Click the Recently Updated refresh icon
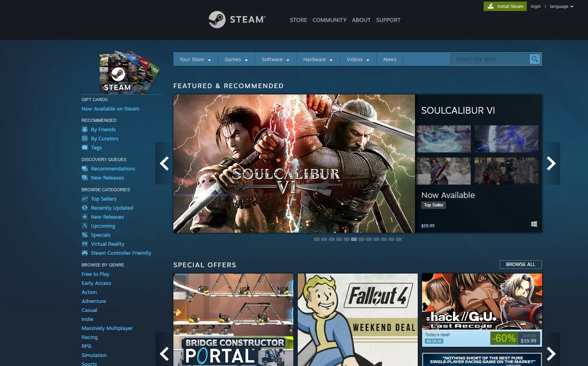This screenshot has height=366, width=588. [85, 208]
